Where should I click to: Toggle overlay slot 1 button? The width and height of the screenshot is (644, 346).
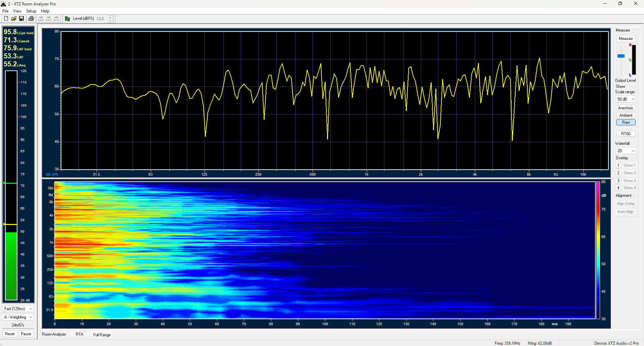coord(618,165)
